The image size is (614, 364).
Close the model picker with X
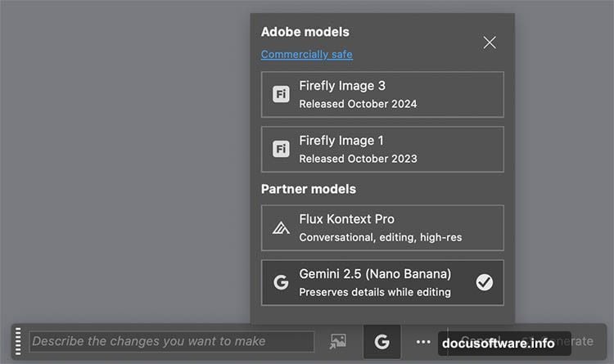coord(489,43)
